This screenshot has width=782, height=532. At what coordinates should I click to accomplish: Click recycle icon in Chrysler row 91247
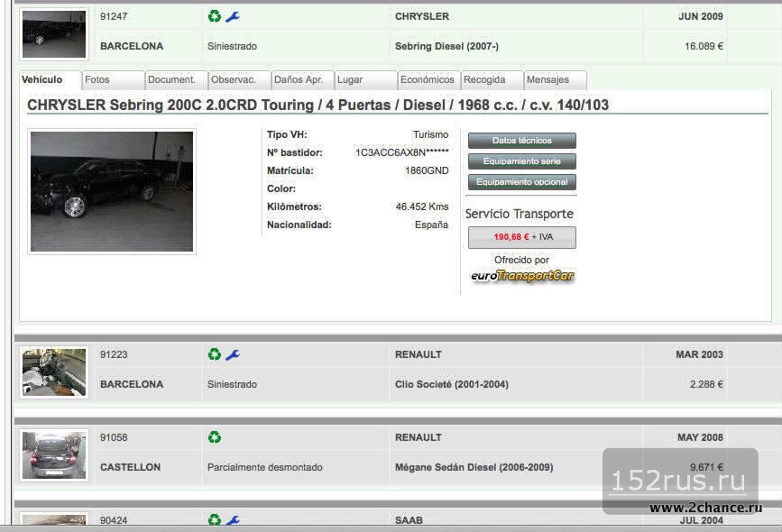coord(215,16)
